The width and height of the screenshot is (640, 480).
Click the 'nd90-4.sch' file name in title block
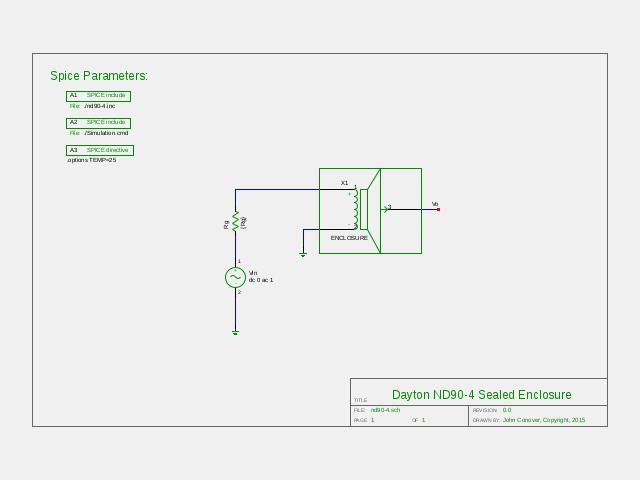[385, 410]
